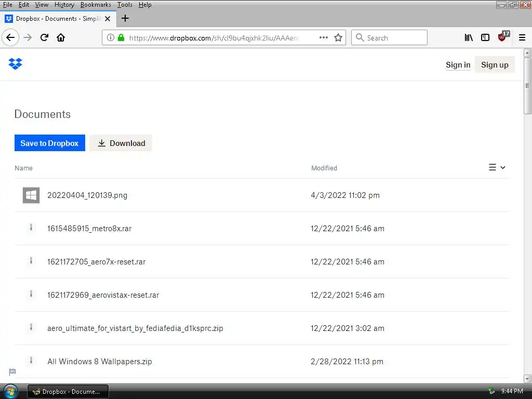Open file 20220404_120139.png
The image size is (532, 399).
pos(87,195)
